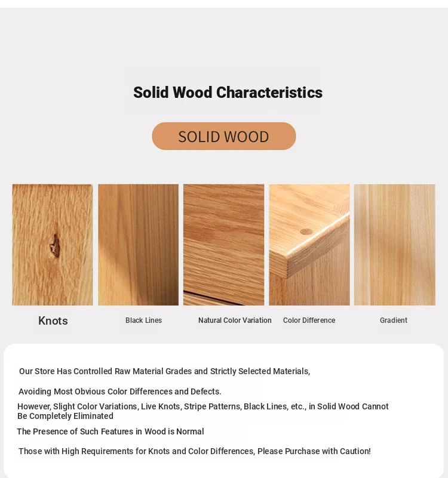The image size is (448, 478).
Task: Click the Natural Color Variation caption
Action: pos(235,320)
